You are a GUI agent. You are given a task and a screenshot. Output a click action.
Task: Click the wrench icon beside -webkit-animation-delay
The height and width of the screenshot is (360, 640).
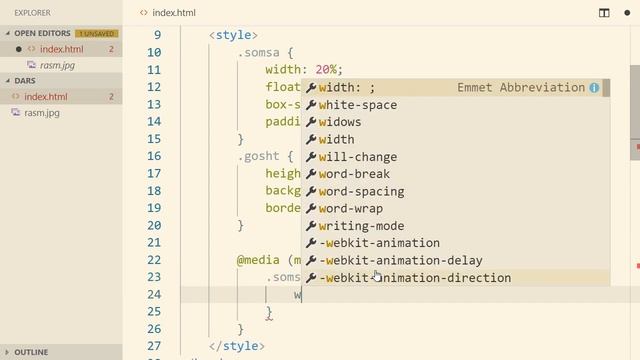311,260
